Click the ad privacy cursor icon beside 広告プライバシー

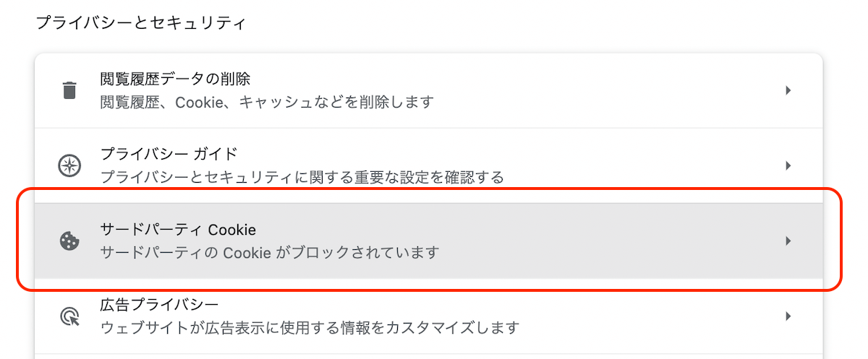tap(69, 316)
